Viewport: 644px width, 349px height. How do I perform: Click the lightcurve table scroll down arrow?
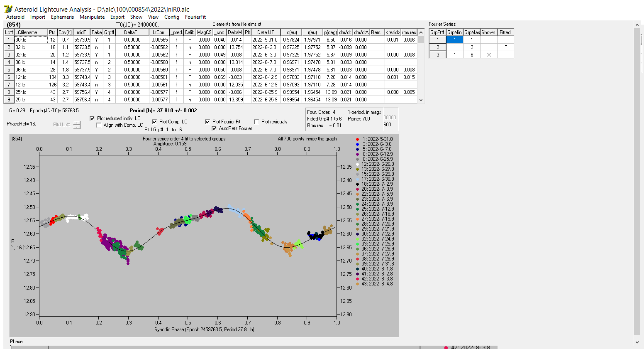tap(421, 100)
